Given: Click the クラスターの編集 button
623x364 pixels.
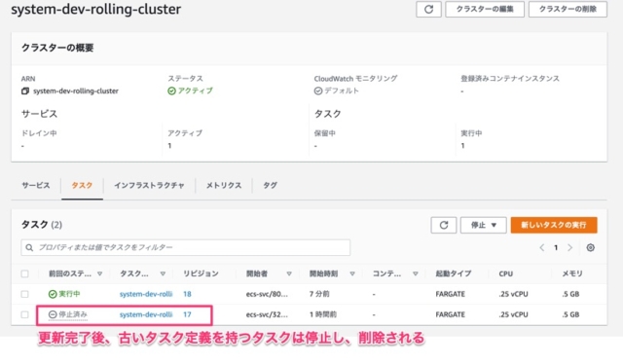Looking at the screenshot, I should (x=485, y=9).
